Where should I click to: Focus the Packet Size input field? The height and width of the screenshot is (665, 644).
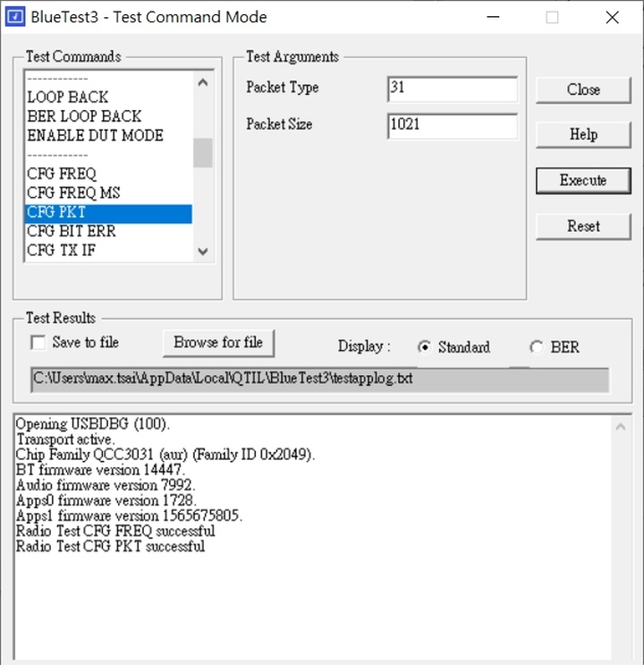(x=453, y=125)
